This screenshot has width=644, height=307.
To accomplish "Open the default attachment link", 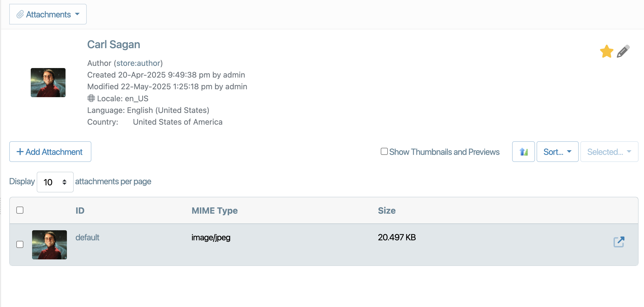I will tap(87, 237).
